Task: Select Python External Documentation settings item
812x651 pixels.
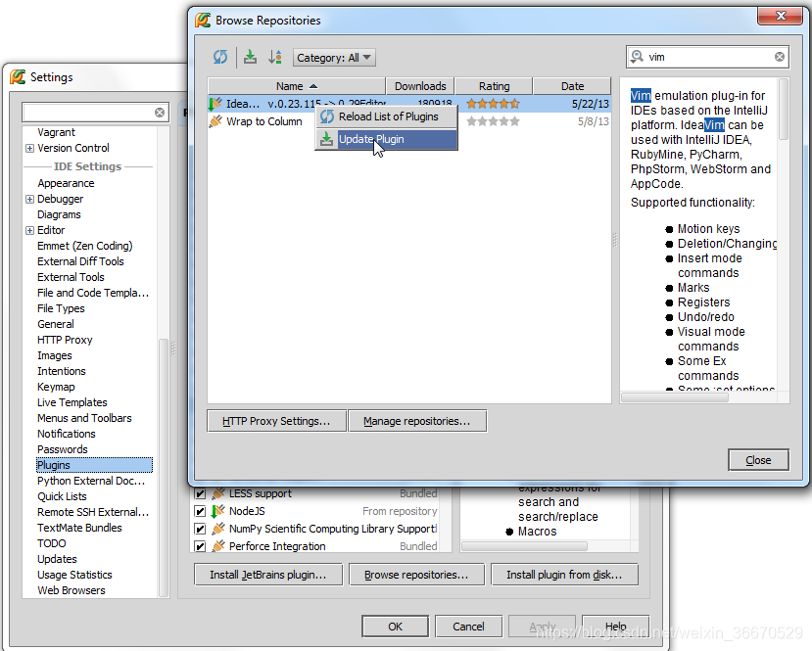Action: [91, 481]
